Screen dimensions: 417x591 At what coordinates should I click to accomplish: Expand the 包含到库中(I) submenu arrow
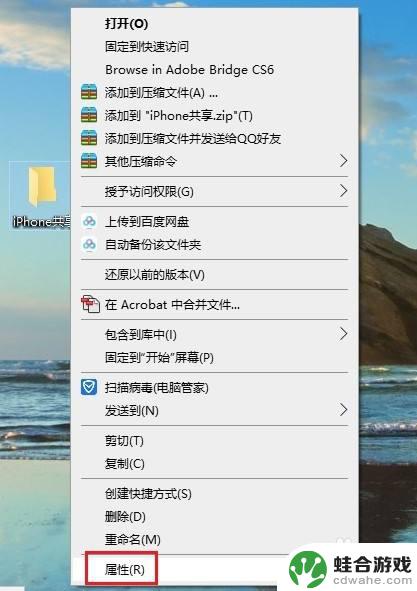pyautogui.click(x=343, y=334)
